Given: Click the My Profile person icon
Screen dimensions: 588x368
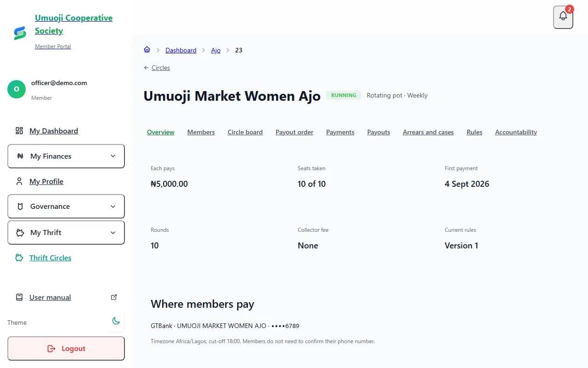Looking at the screenshot, I should (x=19, y=181).
